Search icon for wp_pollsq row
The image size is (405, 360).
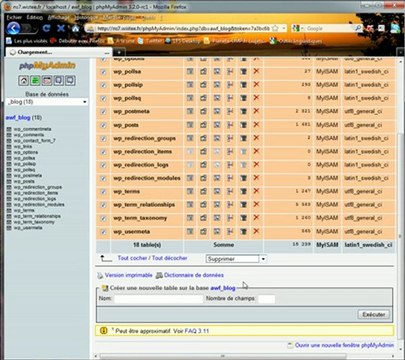click(x=217, y=98)
